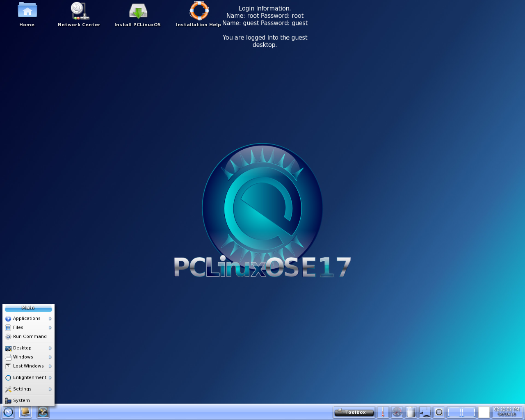Expand the Windows submenu arrow
Screen dimensions: 525x420
(50, 357)
